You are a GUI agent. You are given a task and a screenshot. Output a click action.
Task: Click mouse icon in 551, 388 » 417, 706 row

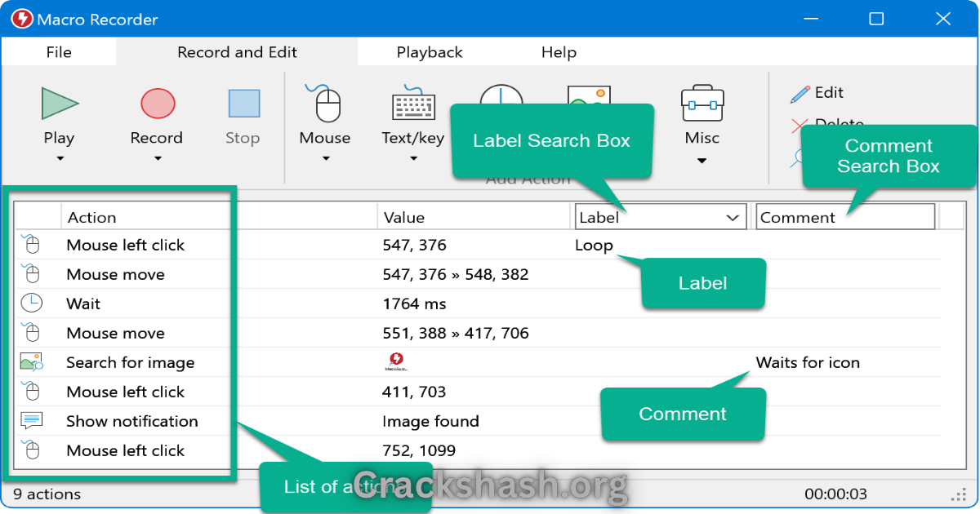[30, 333]
